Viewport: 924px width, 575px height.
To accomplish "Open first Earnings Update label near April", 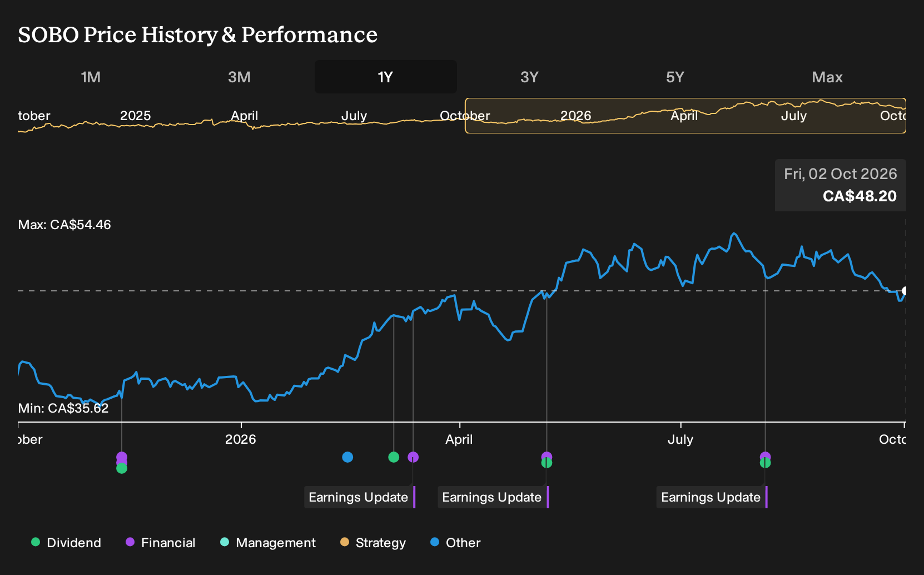I will click(360, 497).
